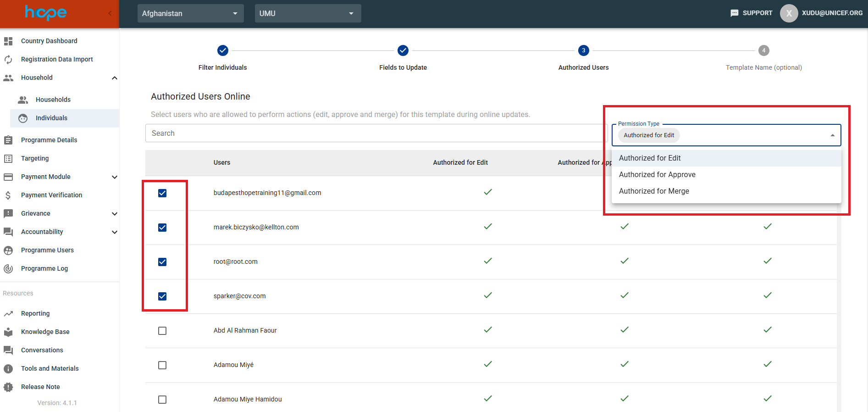Click the Country Dashboard grid icon
Image resolution: width=868 pixels, height=412 pixels.
tap(8, 41)
